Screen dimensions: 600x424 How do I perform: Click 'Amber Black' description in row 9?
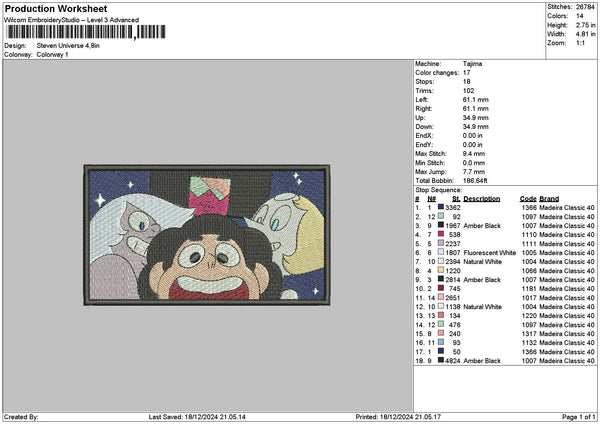pos(482,280)
